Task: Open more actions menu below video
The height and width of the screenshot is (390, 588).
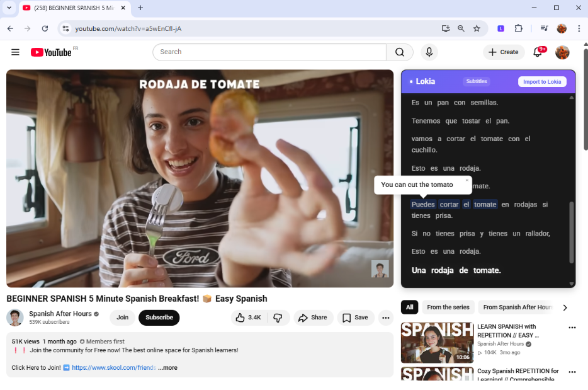Action: click(385, 318)
